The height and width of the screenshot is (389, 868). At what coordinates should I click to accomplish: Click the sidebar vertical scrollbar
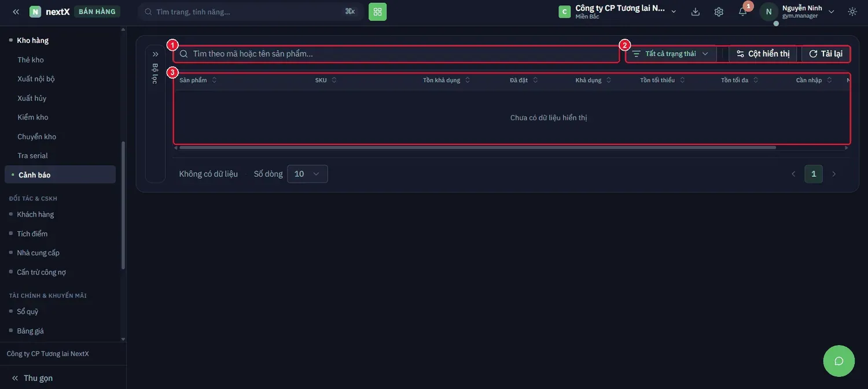(x=123, y=205)
